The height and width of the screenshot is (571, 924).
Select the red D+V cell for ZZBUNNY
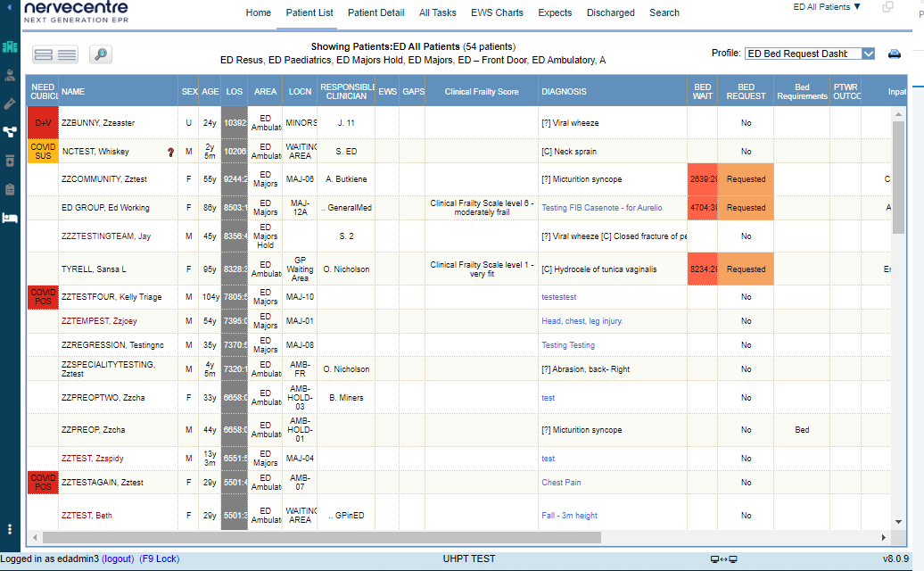click(x=43, y=122)
